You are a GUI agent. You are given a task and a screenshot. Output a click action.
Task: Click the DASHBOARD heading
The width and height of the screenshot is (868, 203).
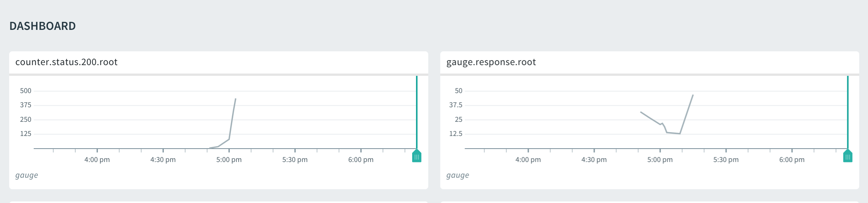click(43, 26)
